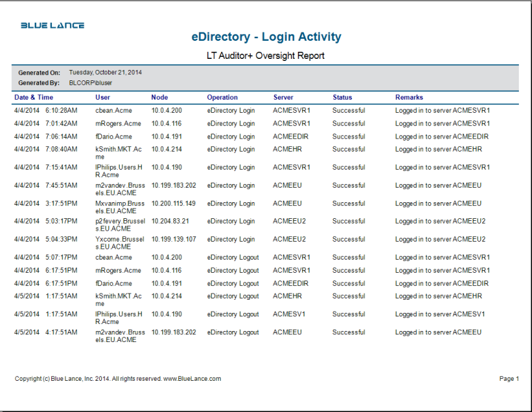This screenshot has width=532, height=412.
Task: Click the BLCORP\bluser generated-by value
Action: 91,82
